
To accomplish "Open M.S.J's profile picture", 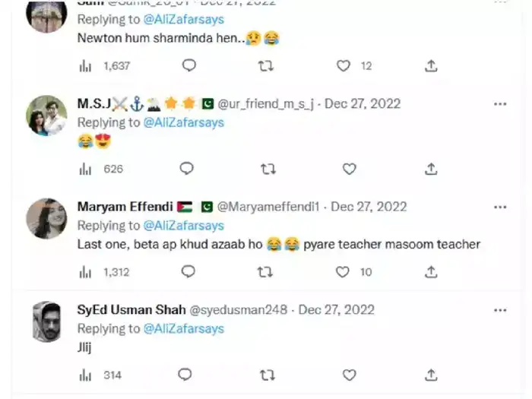I will (x=46, y=116).
